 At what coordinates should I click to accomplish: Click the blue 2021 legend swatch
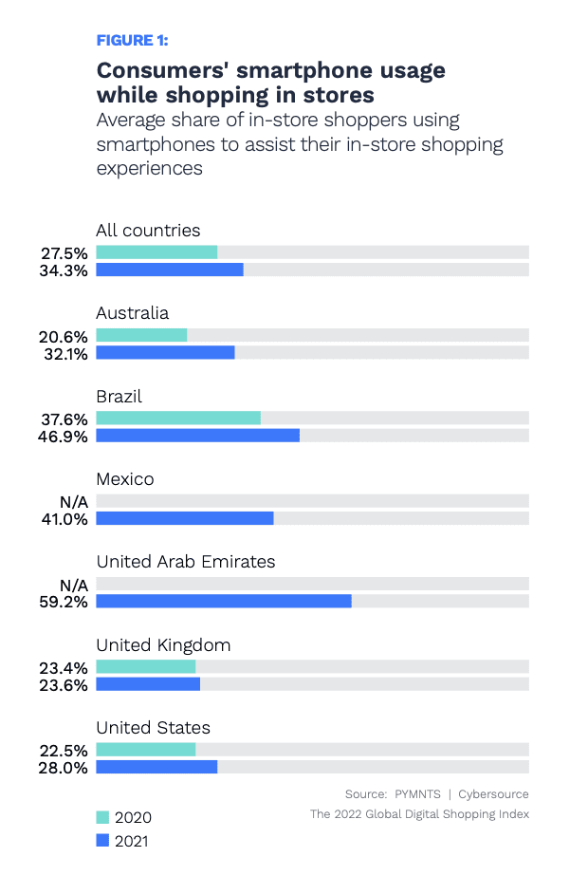pos(103,840)
